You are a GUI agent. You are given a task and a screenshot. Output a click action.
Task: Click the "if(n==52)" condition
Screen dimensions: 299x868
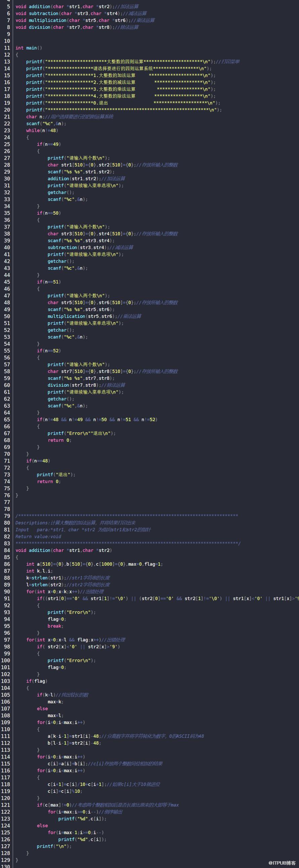[x=49, y=351]
